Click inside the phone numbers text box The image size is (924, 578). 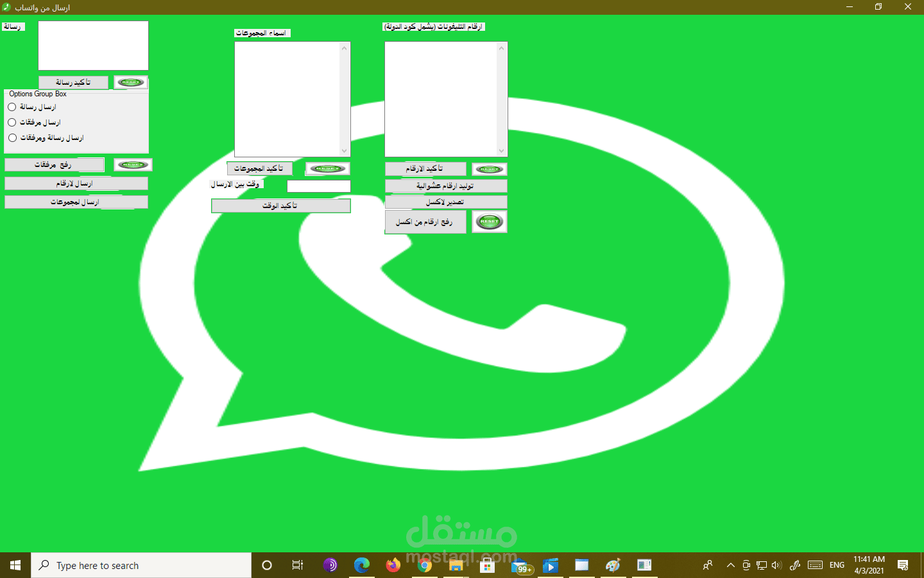pos(441,100)
